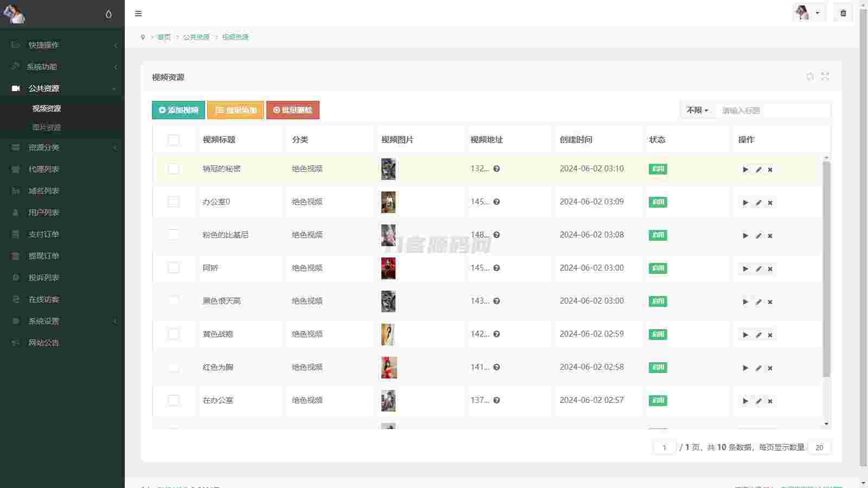
Task: Edit the 红色为胸 video entry
Action: [x=758, y=368]
